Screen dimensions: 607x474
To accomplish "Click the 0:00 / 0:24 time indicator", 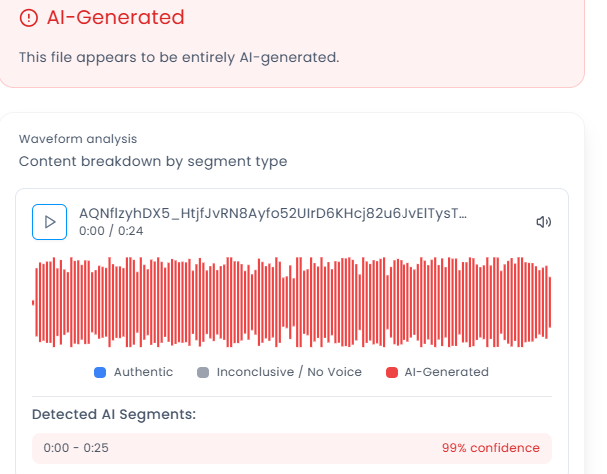I will (x=110, y=231).
